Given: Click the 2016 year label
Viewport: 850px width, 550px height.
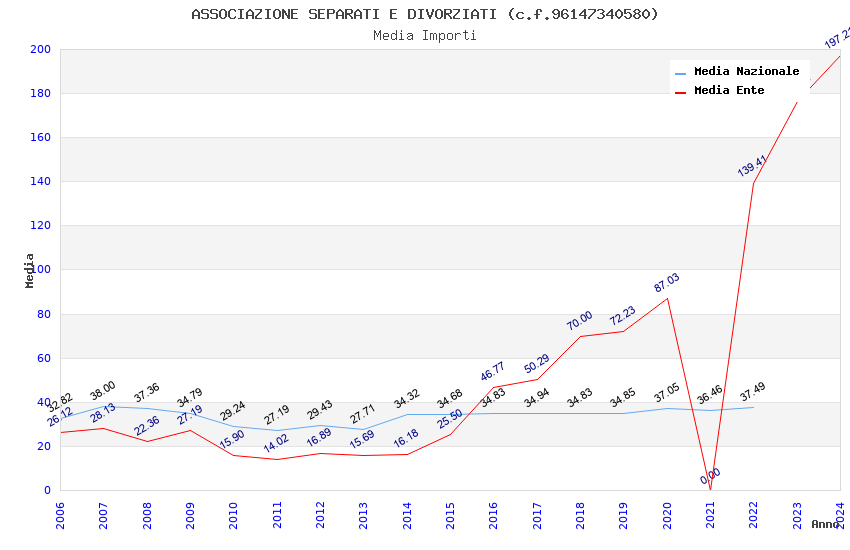Looking at the screenshot, I should click(494, 515).
